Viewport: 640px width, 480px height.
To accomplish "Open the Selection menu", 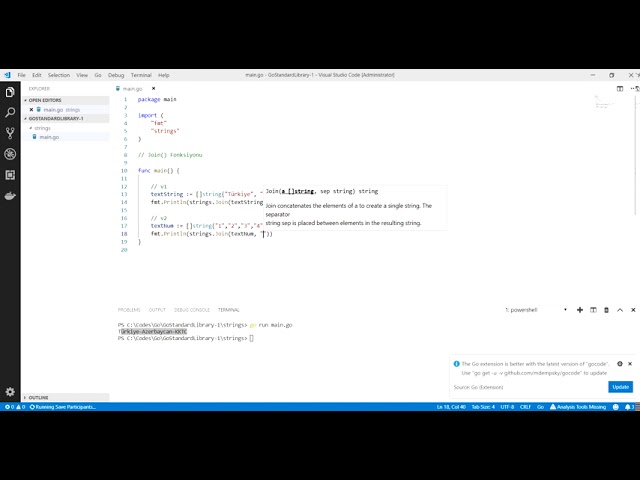I will click(x=59, y=75).
